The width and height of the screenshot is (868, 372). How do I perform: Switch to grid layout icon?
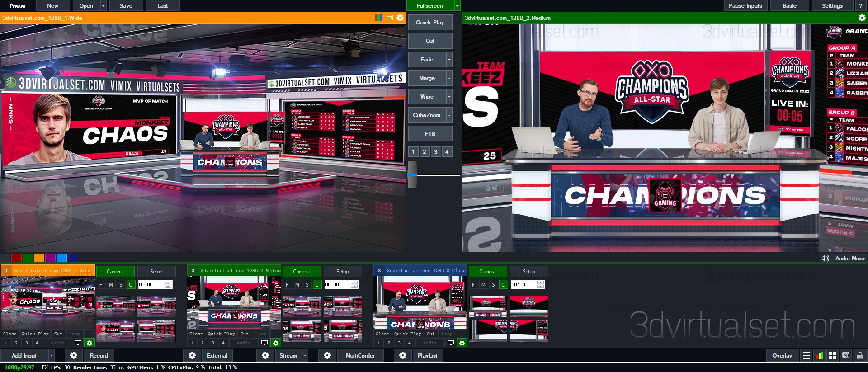[833, 356]
